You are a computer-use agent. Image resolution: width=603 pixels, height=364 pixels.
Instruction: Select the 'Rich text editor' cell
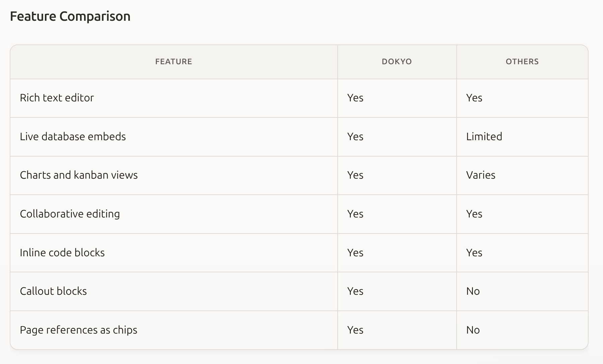click(x=174, y=98)
